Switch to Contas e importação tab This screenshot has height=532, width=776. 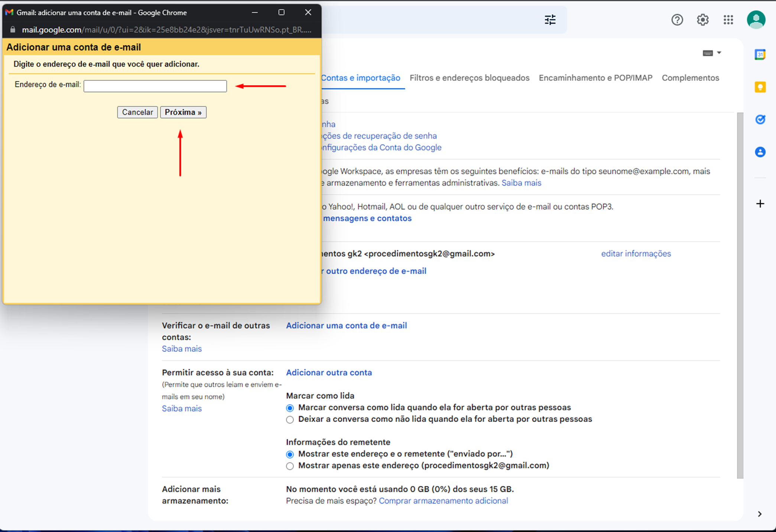pos(360,78)
